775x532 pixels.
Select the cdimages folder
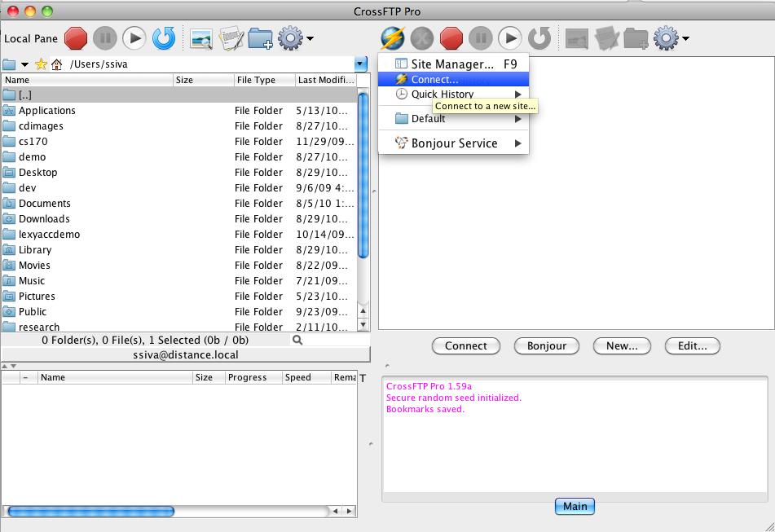tap(179, 126)
